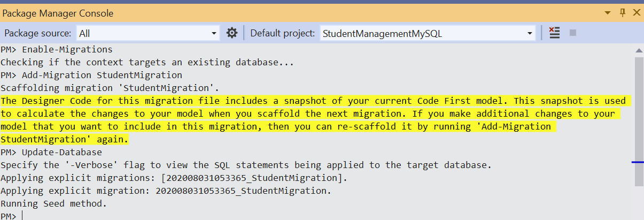Click the 'Enable-Migrations' command line
This screenshot has width=644, height=220.
67,49
